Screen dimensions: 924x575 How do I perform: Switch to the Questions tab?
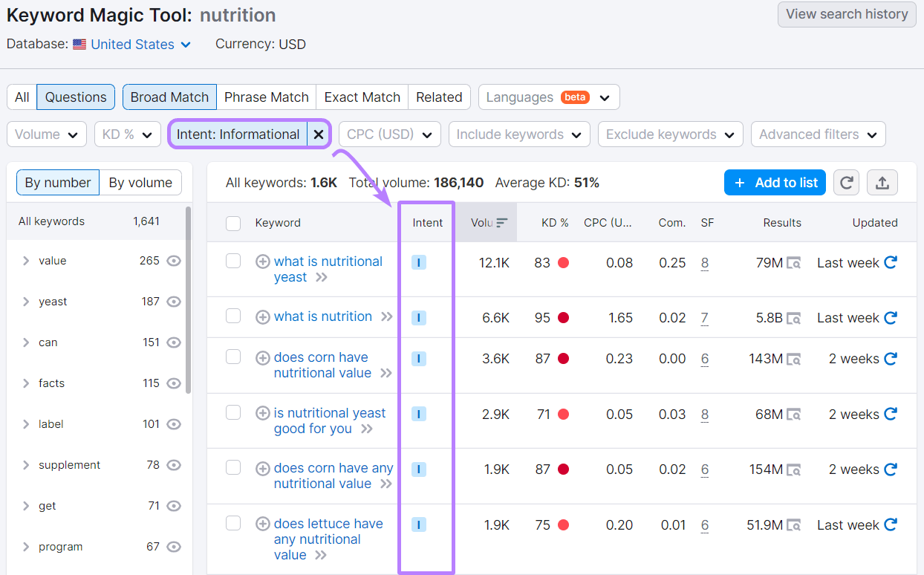(x=75, y=97)
